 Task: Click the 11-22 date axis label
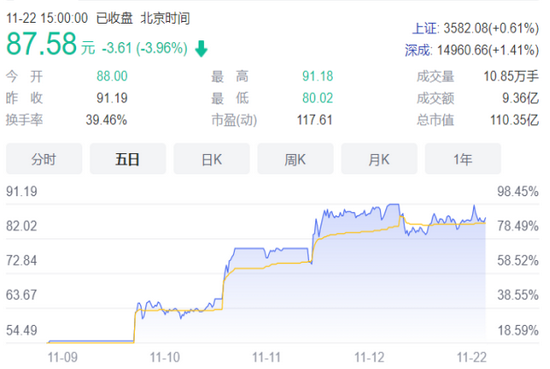pyautogui.click(x=472, y=357)
